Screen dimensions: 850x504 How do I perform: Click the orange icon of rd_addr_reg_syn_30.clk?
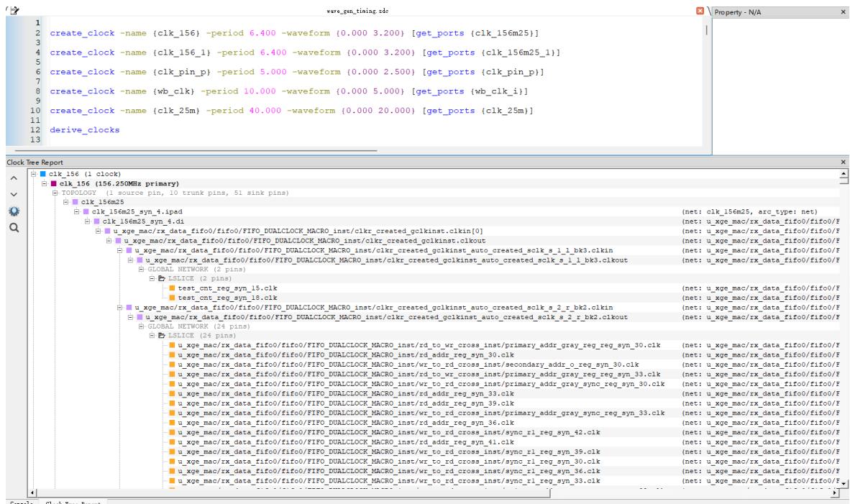click(x=172, y=355)
